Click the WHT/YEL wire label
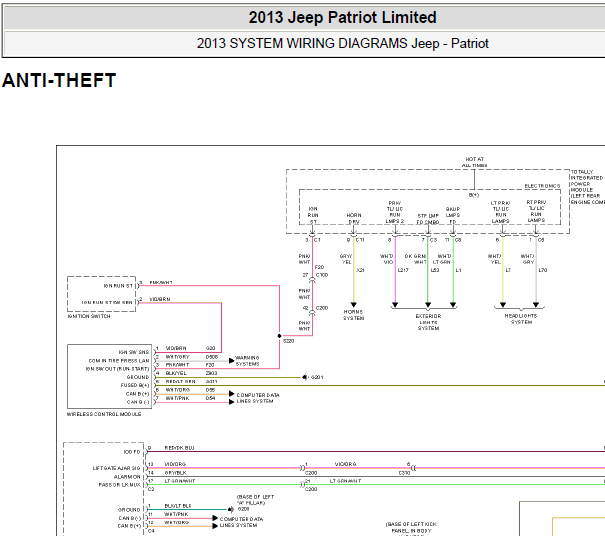605x536 pixels. 495,259
